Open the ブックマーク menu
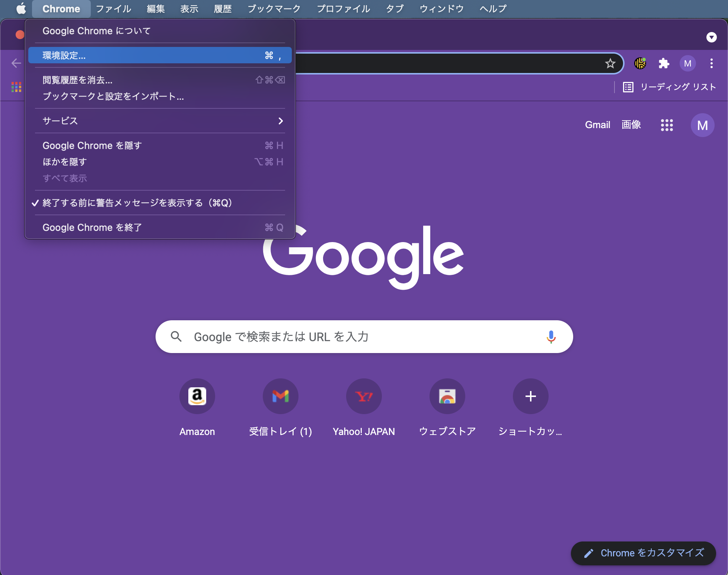Viewport: 728px width, 575px height. tap(274, 9)
